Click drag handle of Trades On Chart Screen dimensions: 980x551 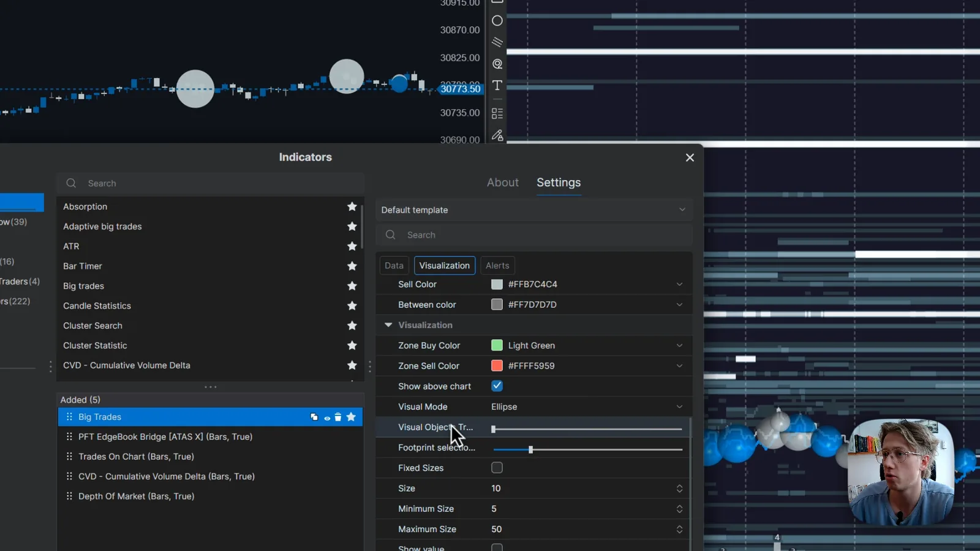coord(69,457)
